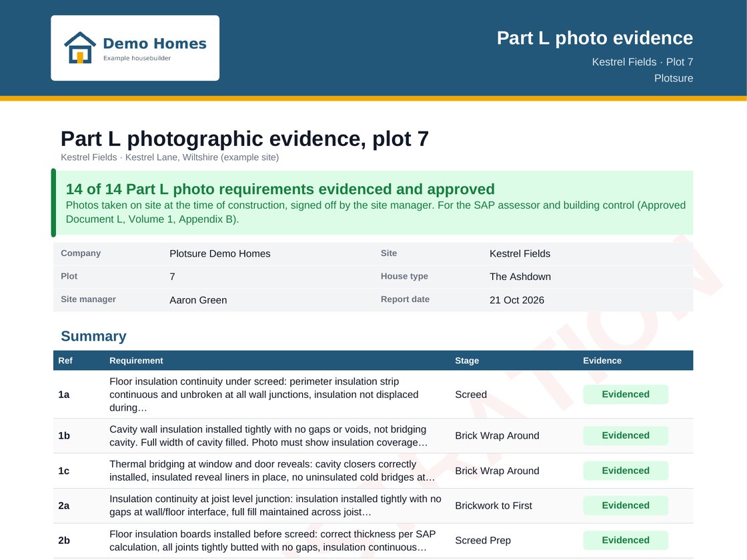Click 'Thermal bridging at window and door reveals' requirement
747x560 pixels.
[273, 471]
